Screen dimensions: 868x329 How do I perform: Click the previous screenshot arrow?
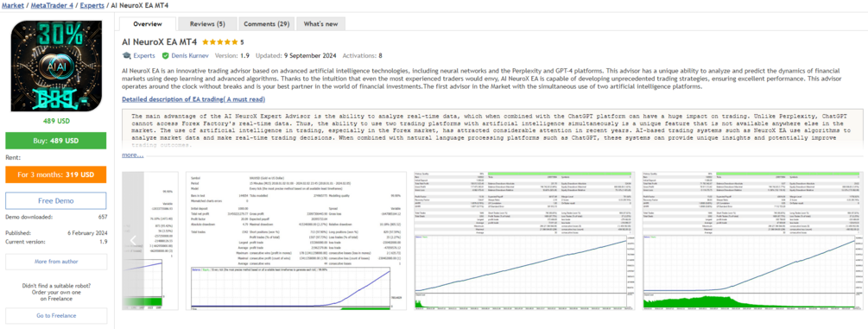(x=133, y=240)
